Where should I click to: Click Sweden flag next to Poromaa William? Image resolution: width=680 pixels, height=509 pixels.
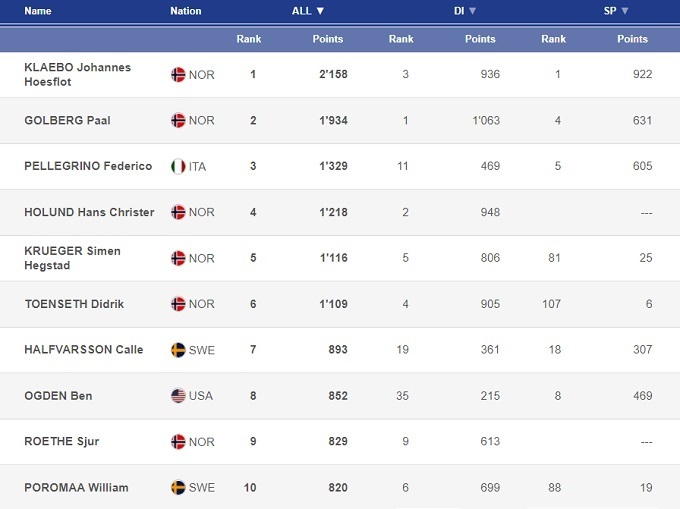coord(178,488)
